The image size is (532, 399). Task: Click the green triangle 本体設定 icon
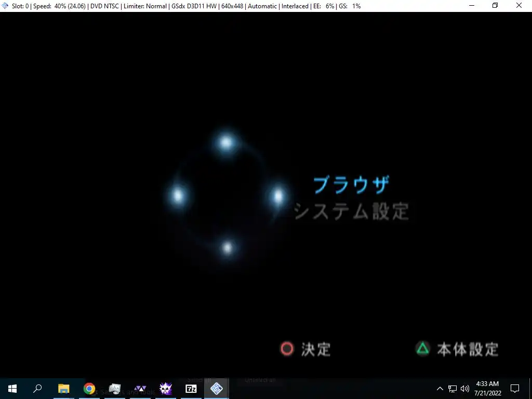423,349
